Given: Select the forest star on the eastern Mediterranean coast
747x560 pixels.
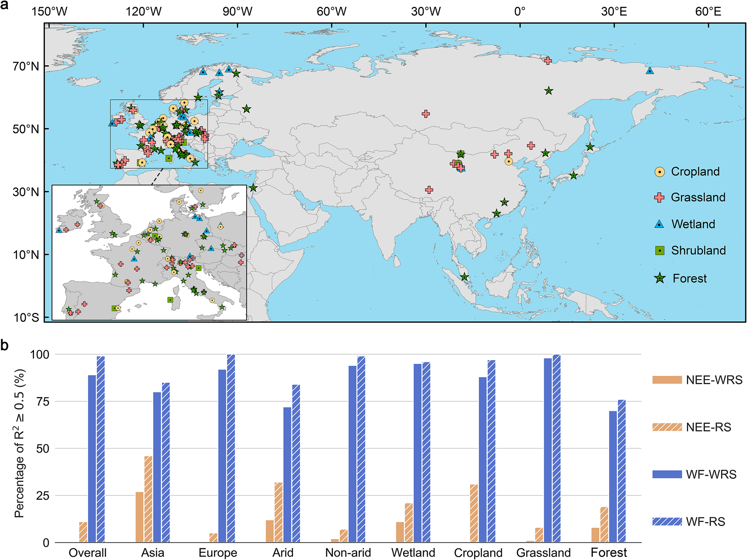Looking at the screenshot, I should (x=253, y=188).
